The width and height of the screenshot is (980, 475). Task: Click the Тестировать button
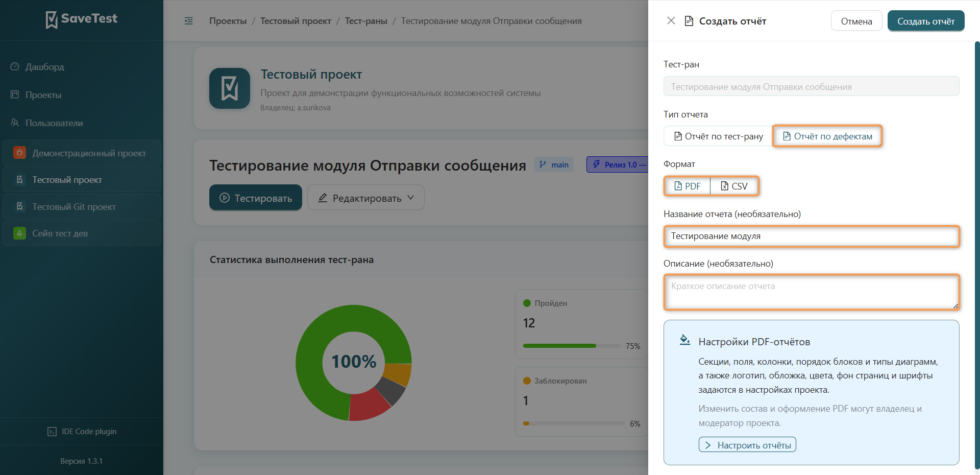click(256, 198)
